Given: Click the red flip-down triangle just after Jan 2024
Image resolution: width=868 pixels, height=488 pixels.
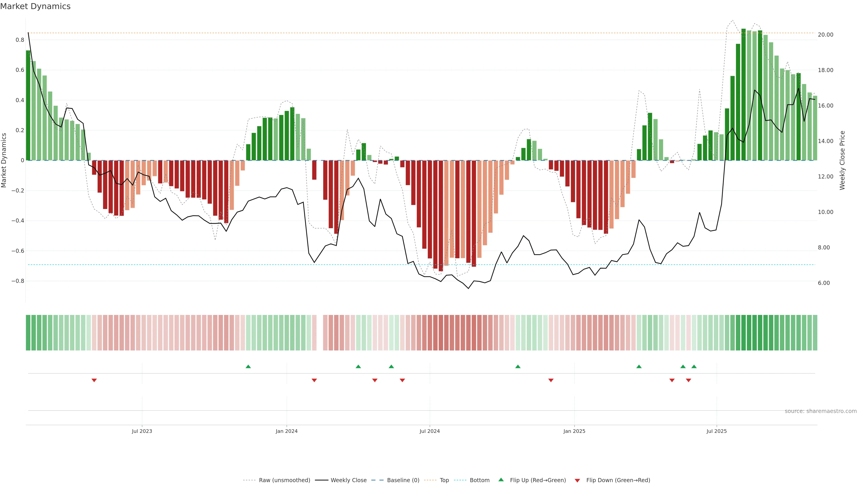Looking at the screenshot, I should click(314, 380).
